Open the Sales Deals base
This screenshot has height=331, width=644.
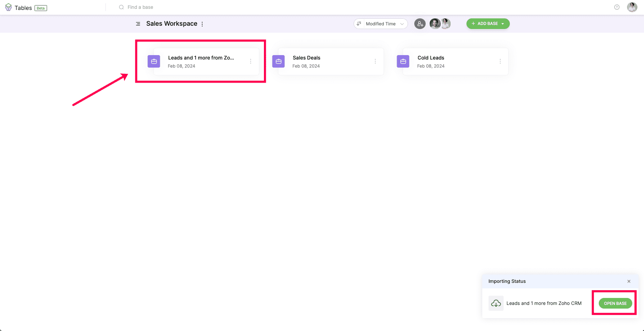click(x=331, y=61)
